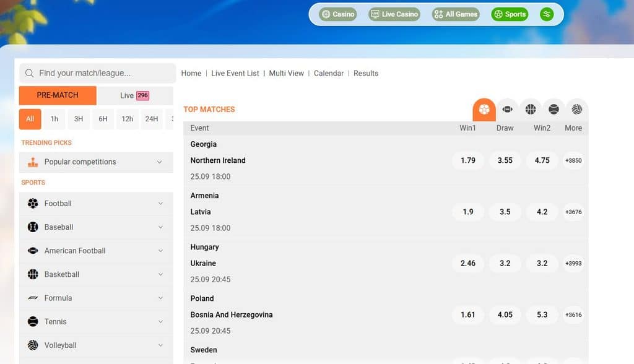Click the Formula icon in sidebar

pyautogui.click(x=33, y=298)
